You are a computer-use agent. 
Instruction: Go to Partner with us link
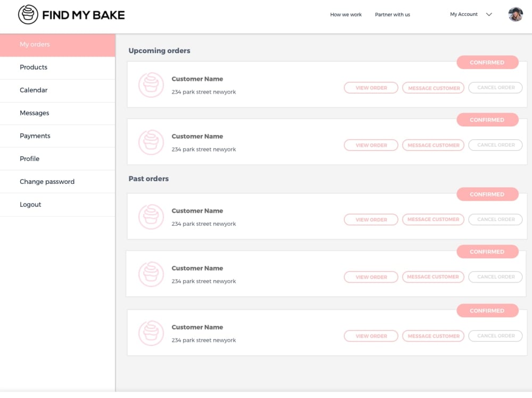392,14
